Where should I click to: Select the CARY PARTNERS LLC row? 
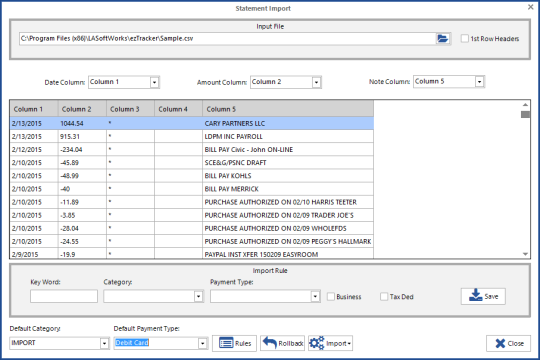(x=192, y=123)
